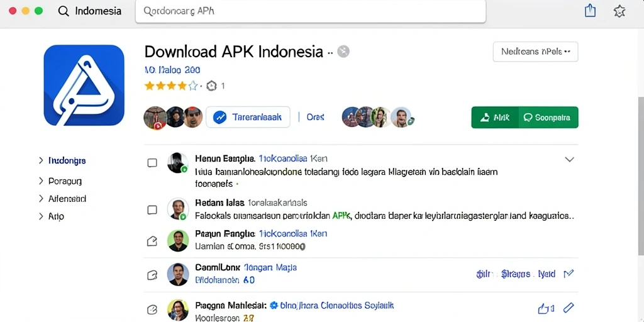The image size is (644, 322).
Task: Click the last avatar in the right user group
Action: pyautogui.click(x=402, y=117)
